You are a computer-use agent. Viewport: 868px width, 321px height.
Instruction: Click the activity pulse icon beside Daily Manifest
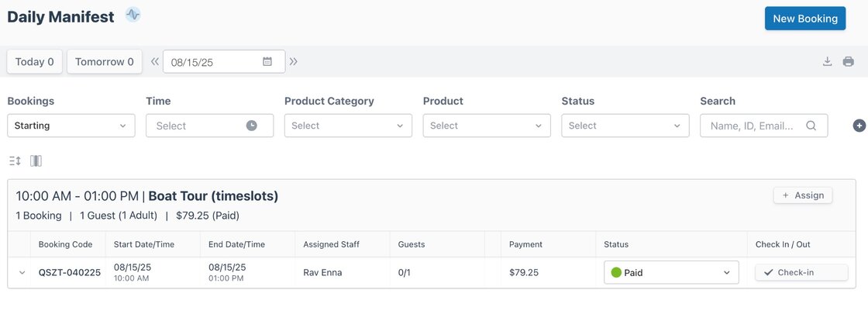coord(133,15)
